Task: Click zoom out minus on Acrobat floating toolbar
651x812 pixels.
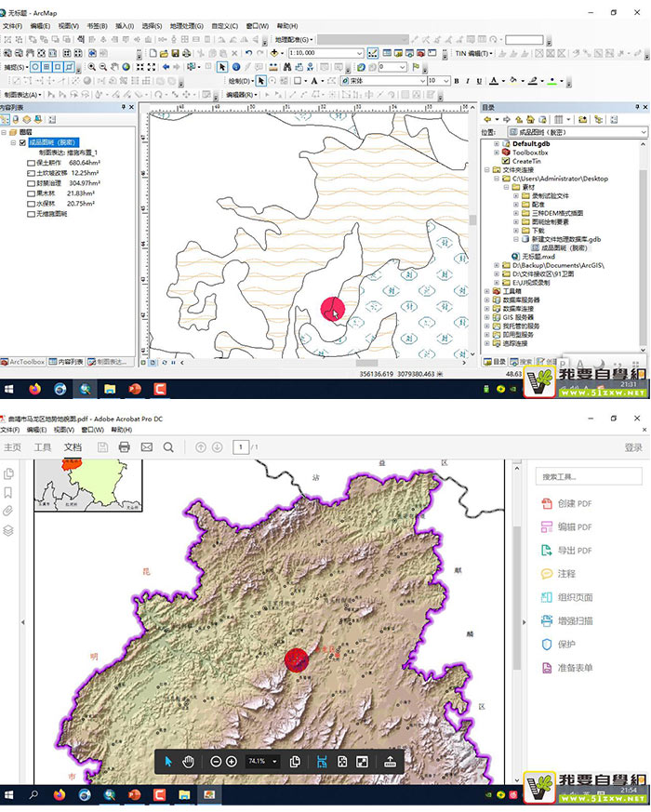Action: [x=216, y=761]
